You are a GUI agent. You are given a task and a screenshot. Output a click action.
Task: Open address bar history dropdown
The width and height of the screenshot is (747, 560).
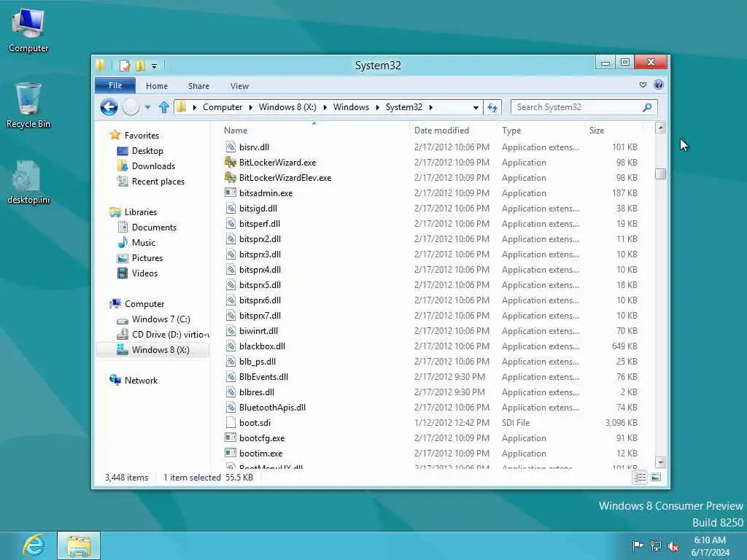(x=476, y=107)
